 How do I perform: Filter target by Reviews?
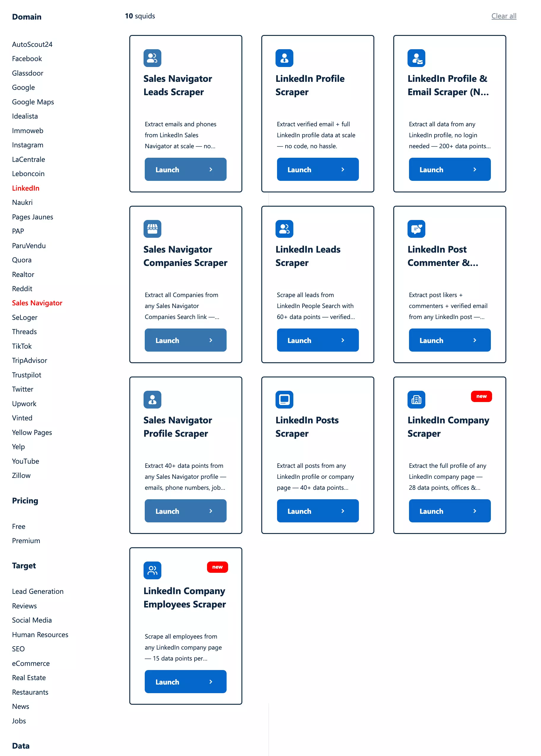[x=24, y=606]
